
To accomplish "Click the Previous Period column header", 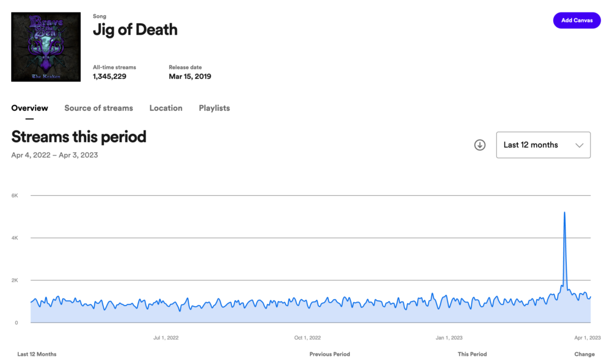I will (330, 355).
